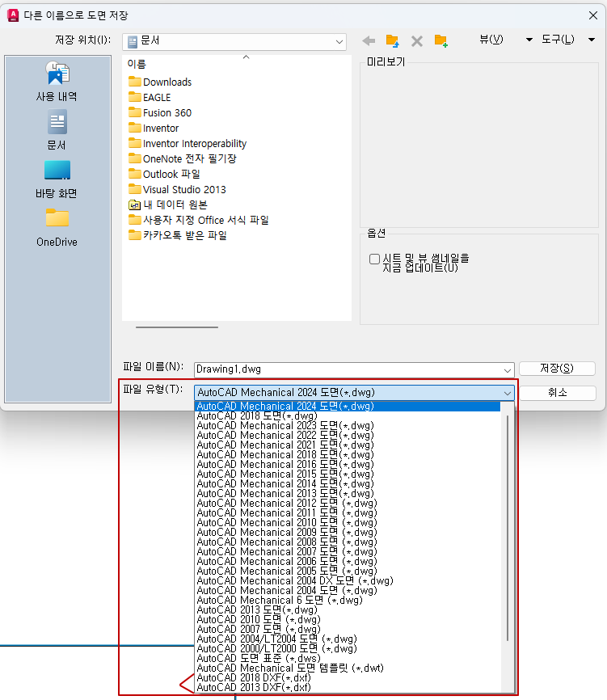Viewport: 607px width, 700px height.
Task: Open OneDrive sidebar shortcut
Action: coord(57,228)
